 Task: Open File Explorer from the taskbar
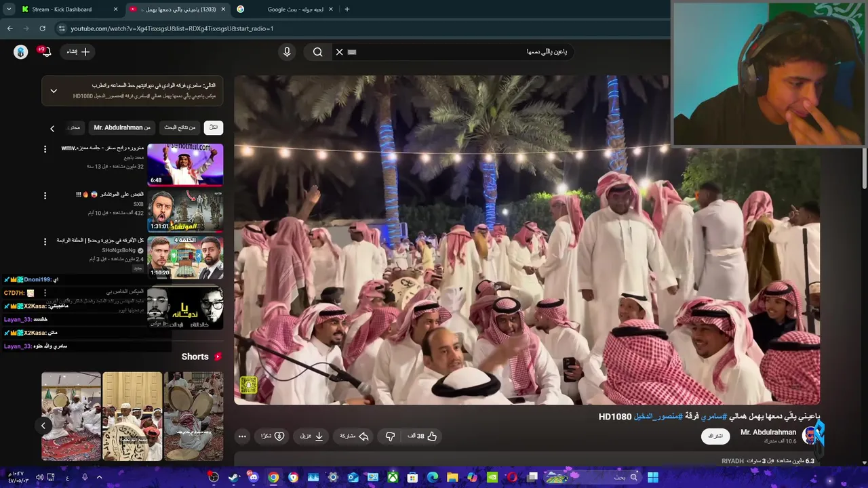[452, 478]
